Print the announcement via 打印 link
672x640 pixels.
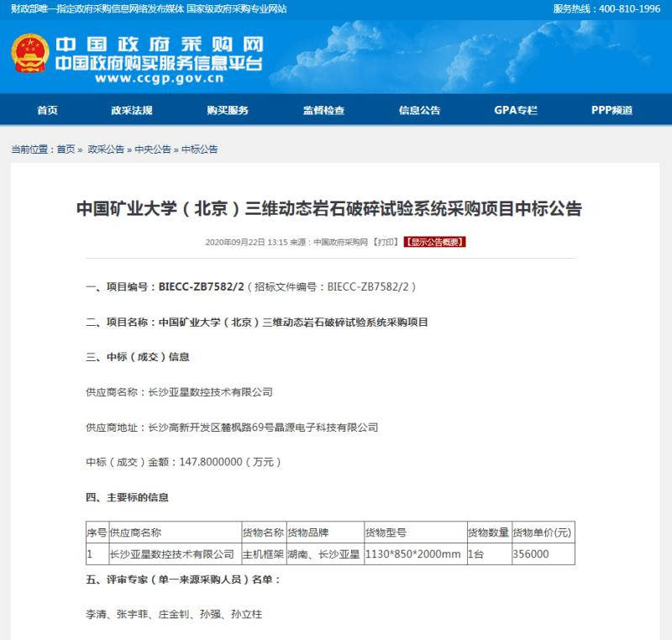coord(386,242)
